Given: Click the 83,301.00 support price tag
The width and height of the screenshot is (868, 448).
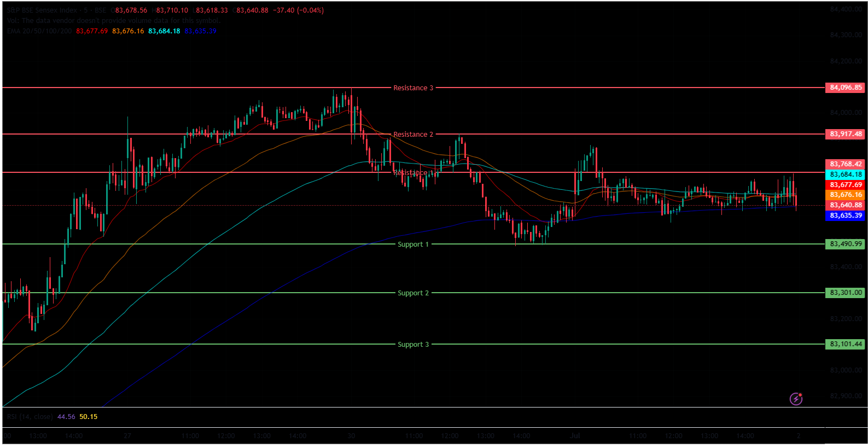Looking at the screenshot, I should tap(845, 293).
